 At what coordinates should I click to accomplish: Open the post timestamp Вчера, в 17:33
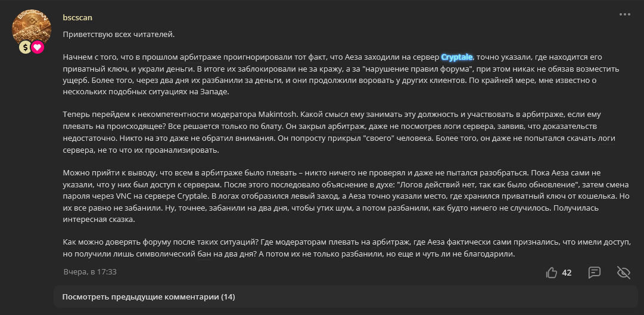90,272
